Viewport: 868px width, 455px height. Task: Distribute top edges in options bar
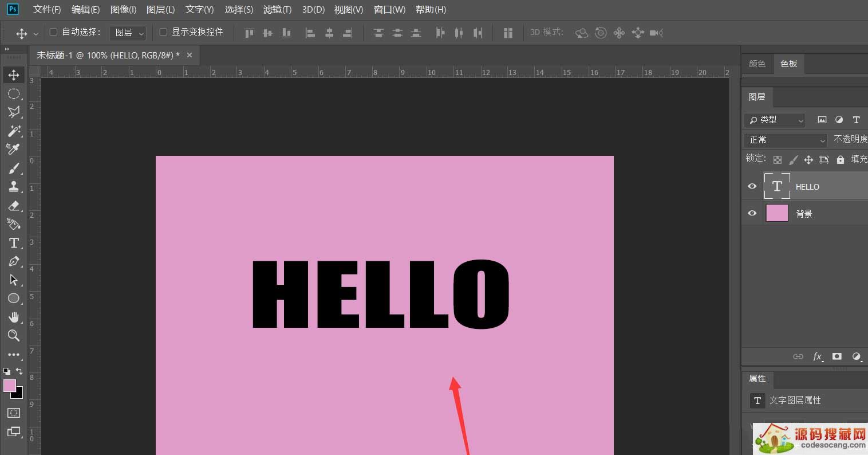coord(378,33)
